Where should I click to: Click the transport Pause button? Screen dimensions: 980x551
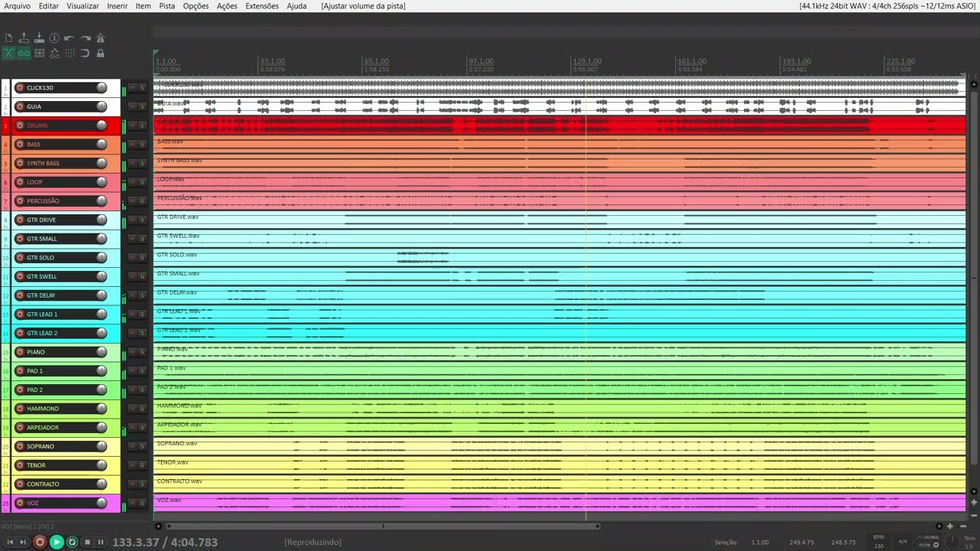pyautogui.click(x=100, y=542)
